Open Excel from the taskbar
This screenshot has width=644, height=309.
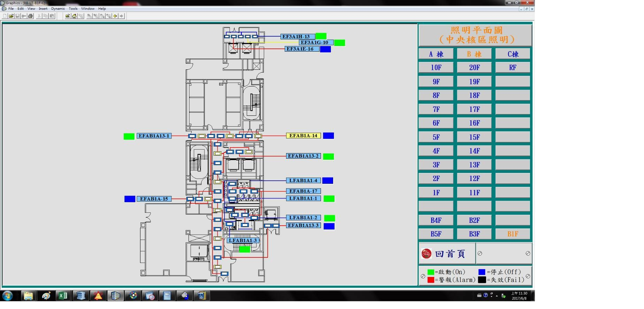[x=63, y=296]
